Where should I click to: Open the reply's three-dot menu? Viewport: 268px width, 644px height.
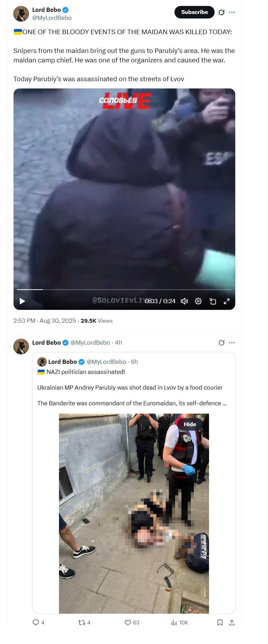pos(232,343)
